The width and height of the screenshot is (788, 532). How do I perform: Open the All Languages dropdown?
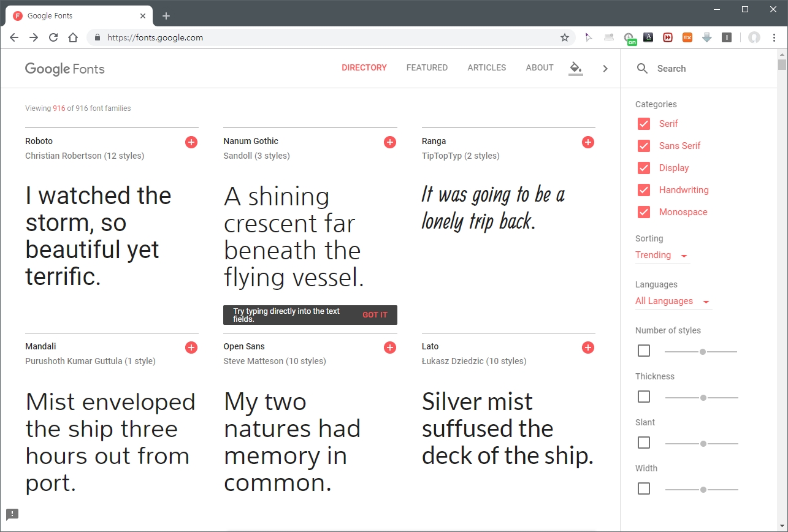(x=673, y=301)
